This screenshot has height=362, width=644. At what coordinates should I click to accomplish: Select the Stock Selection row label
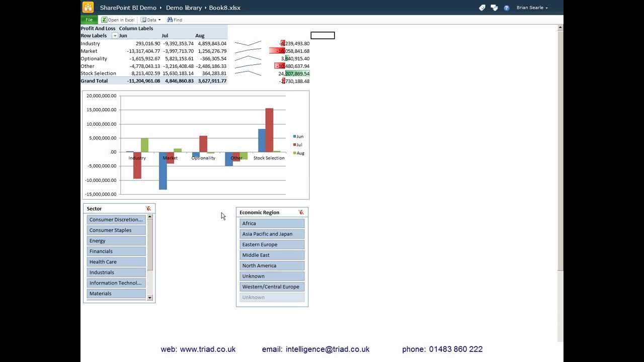tap(99, 73)
